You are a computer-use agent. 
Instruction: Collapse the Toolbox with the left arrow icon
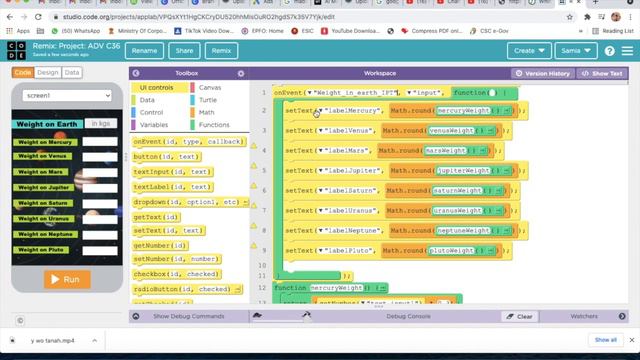[x=136, y=73]
